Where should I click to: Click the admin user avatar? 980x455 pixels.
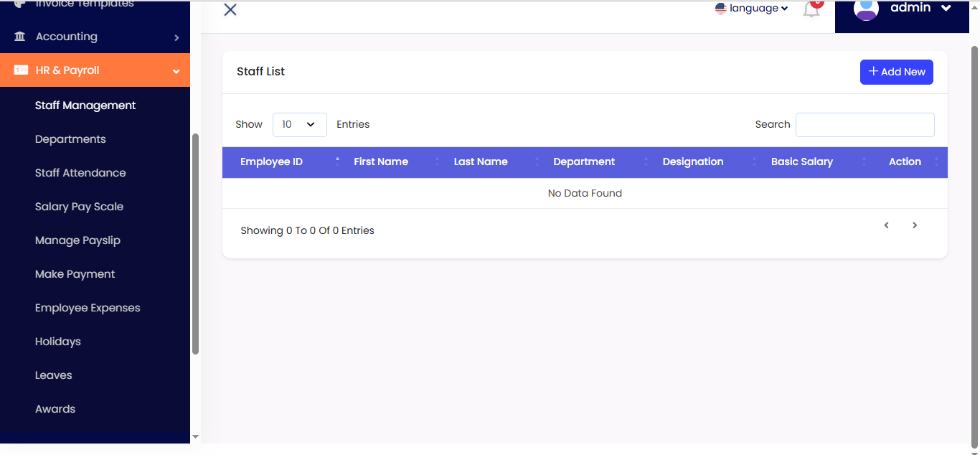[867, 9]
